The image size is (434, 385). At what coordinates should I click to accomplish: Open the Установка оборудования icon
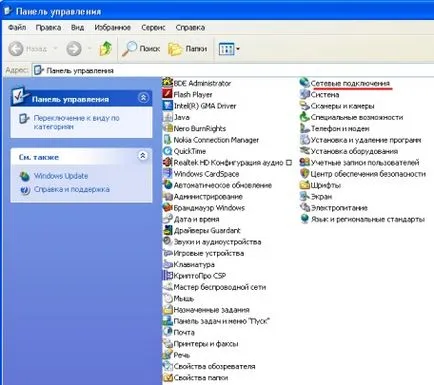pyautogui.click(x=304, y=151)
